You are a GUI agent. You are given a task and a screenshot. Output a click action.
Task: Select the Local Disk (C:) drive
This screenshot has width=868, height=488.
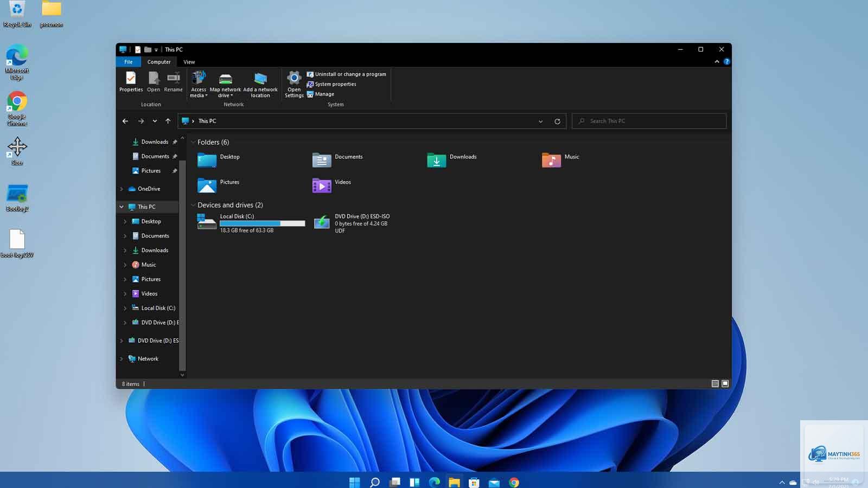[x=251, y=223]
